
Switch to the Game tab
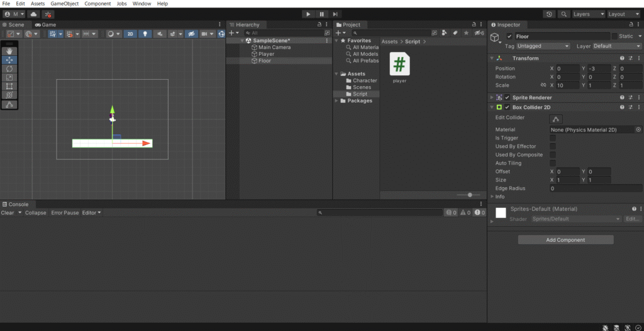(46, 24)
